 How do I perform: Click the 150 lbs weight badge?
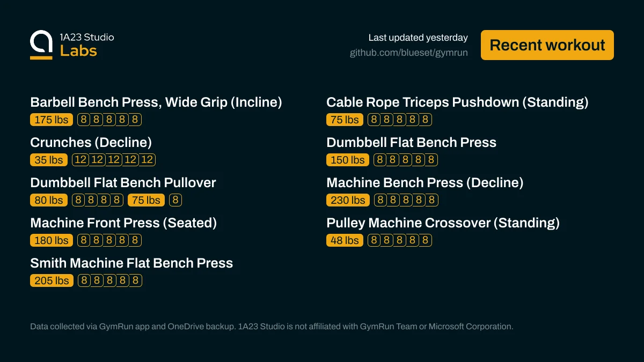click(348, 160)
